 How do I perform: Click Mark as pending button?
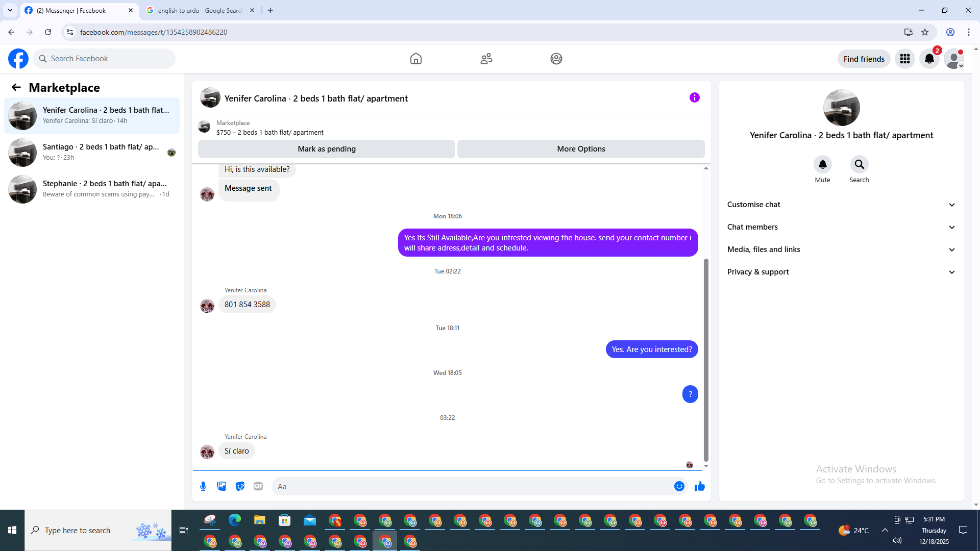[x=327, y=149]
